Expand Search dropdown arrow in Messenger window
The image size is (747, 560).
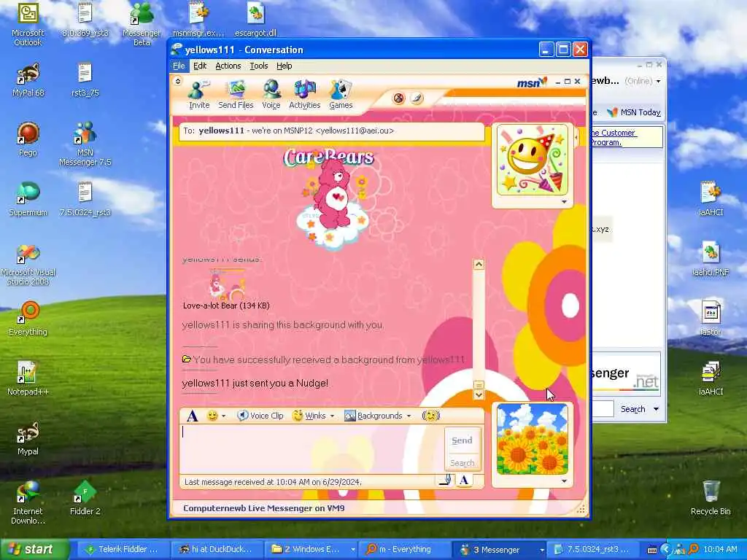click(656, 409)
